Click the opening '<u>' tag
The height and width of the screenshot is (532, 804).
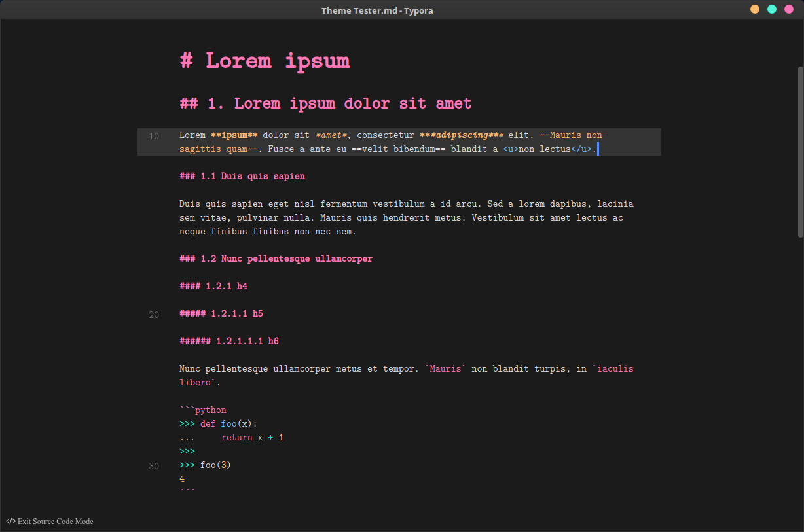point(511,149)
